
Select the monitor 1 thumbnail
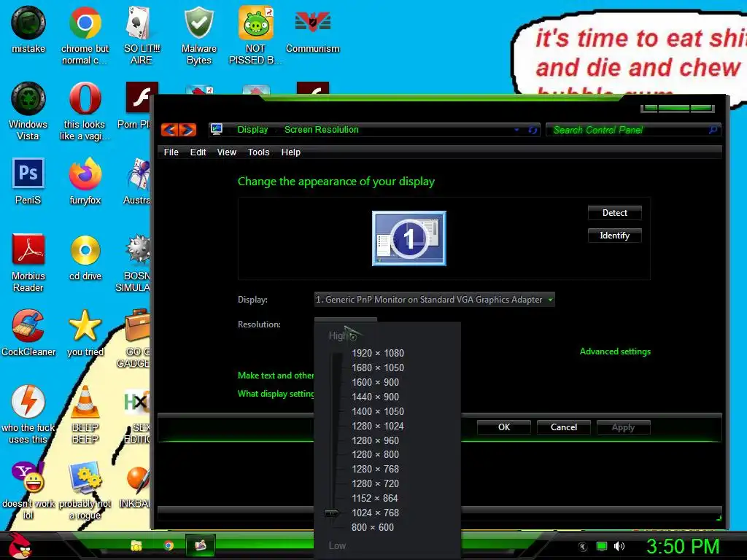[409, 238]
